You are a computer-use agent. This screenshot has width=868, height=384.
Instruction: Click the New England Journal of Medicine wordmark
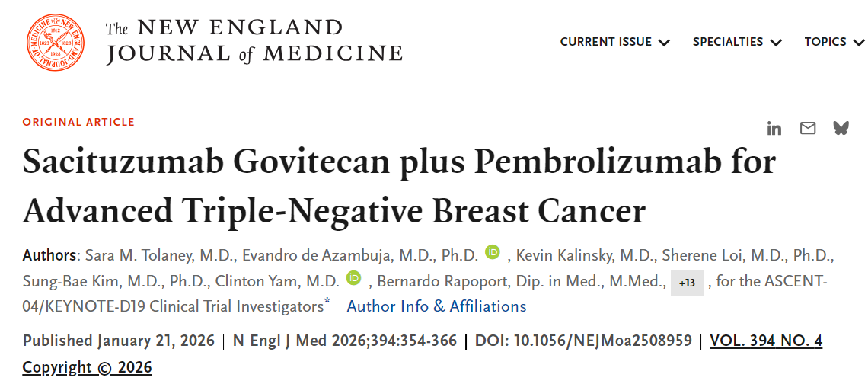[x=254, y=42]
